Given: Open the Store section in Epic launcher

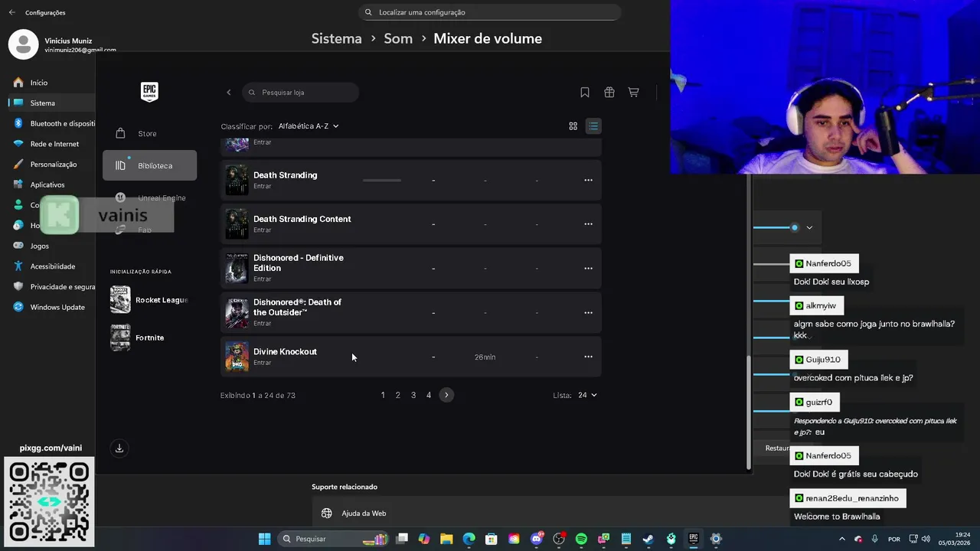Looking at the screenshot, I should tap(149, 133).
